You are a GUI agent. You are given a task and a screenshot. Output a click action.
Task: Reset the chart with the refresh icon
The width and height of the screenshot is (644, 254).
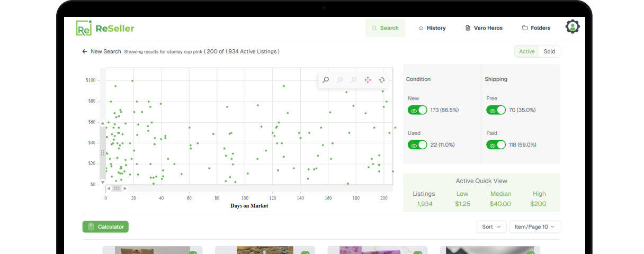click(x=382, y=80)
